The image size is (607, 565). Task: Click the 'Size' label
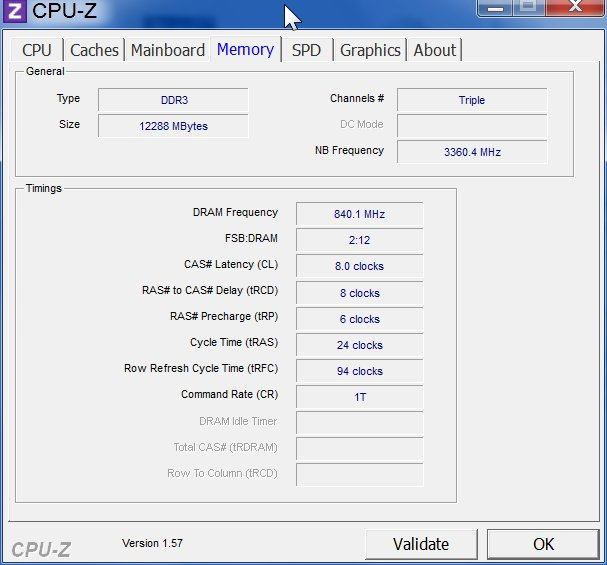tap(69, 124)
